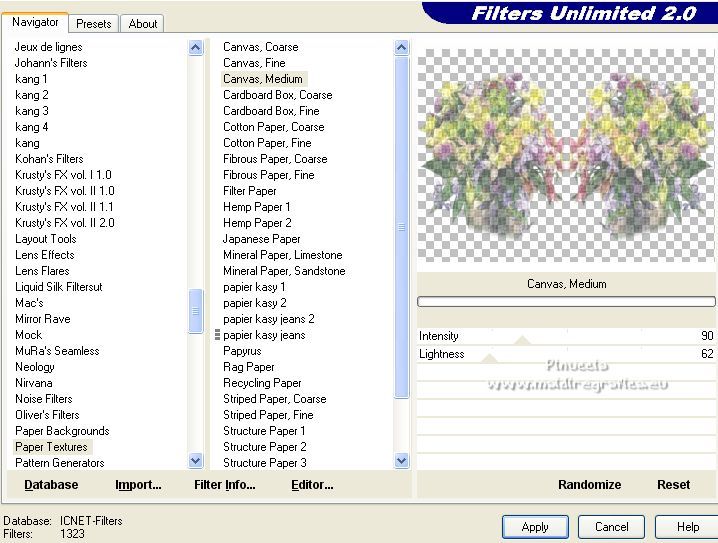Open Filter Info...
The width and height of the screenshot is (718, 543).
click(224, 484)
